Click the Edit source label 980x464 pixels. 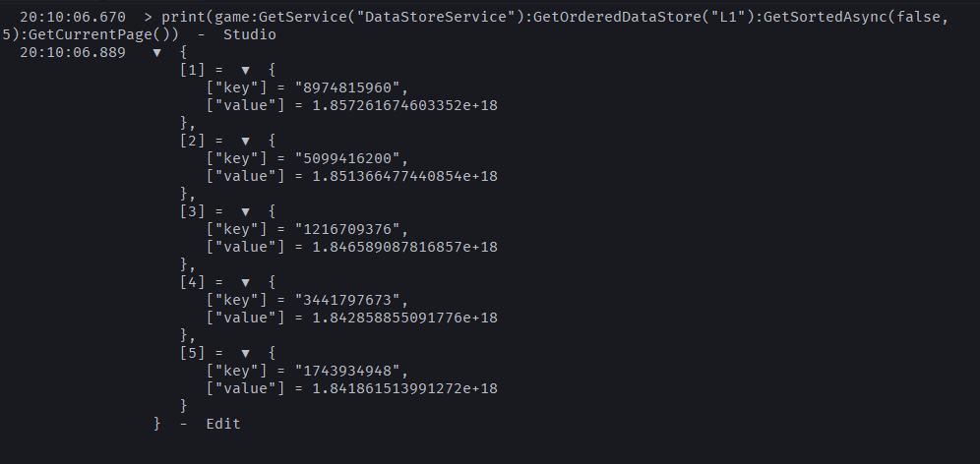coord(223,424)
